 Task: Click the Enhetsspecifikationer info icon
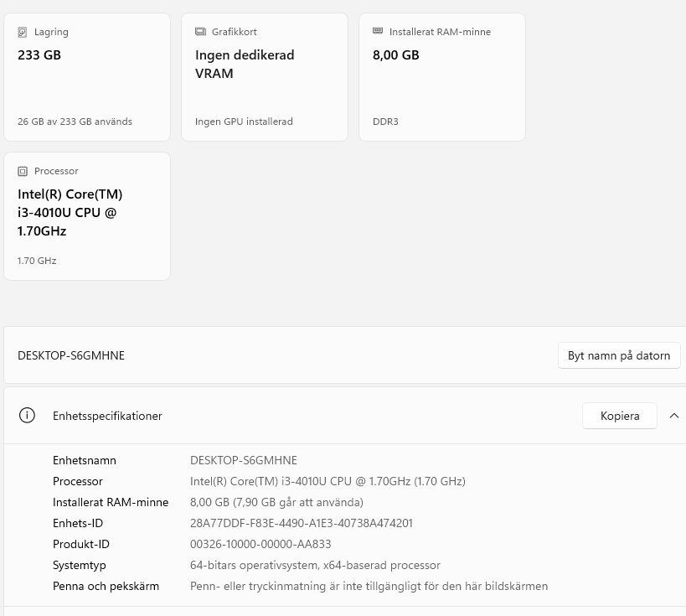click(x=27, y=416)
